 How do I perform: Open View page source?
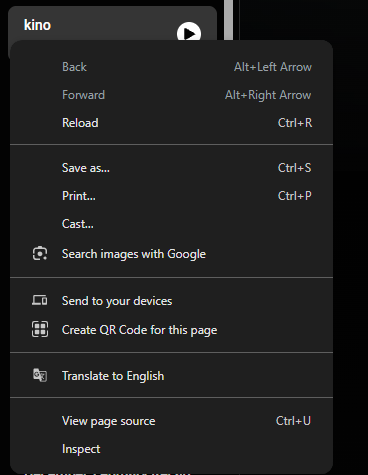click(x=171, y=421)
